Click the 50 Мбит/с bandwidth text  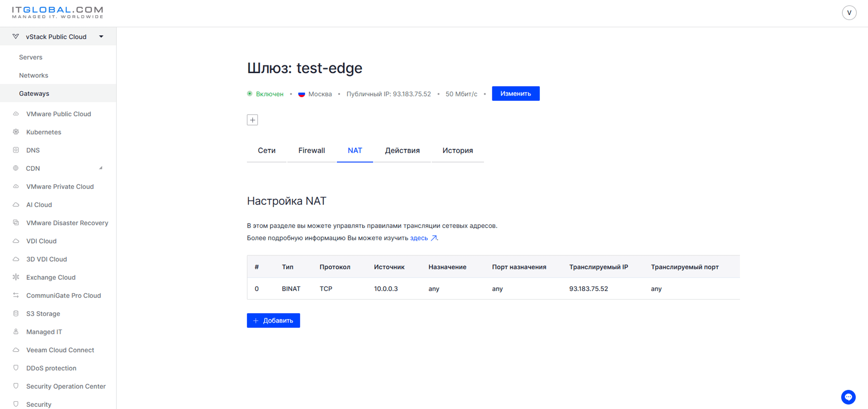[x=461, y=94]
